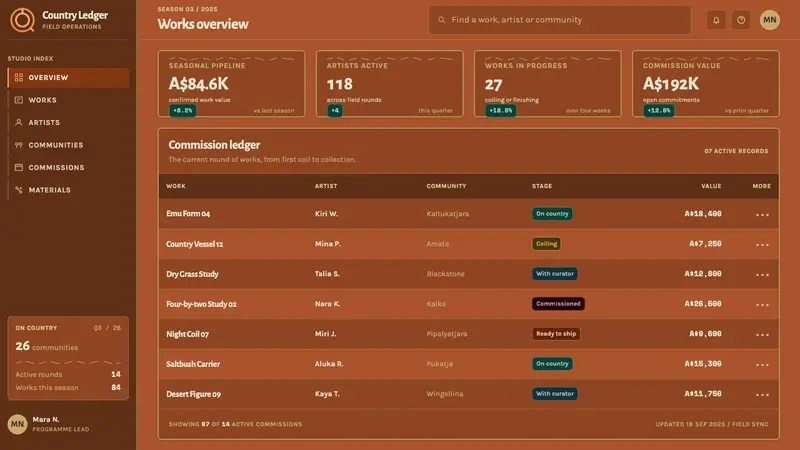
Task: Open the Four-by-two Study 02 work
Action: click(201, 304)
